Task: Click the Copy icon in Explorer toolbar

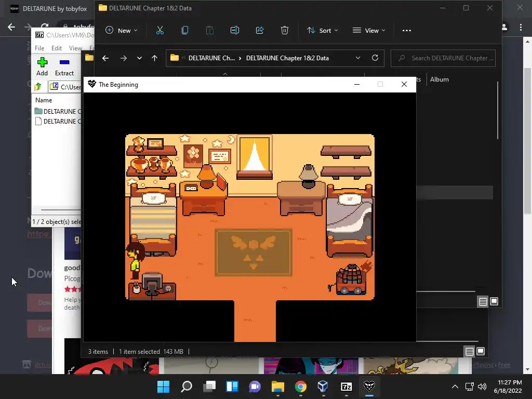Action: click(x=185, y=31)
